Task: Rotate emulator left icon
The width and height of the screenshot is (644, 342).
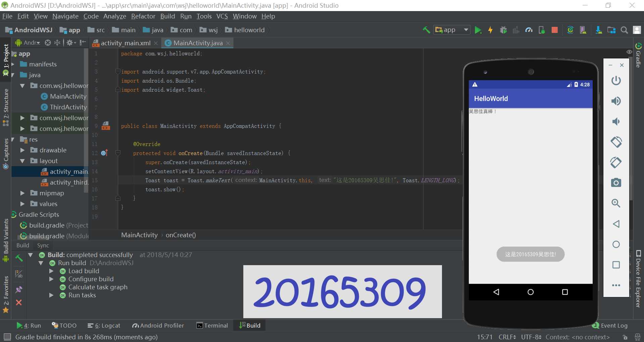Action: 616,142
